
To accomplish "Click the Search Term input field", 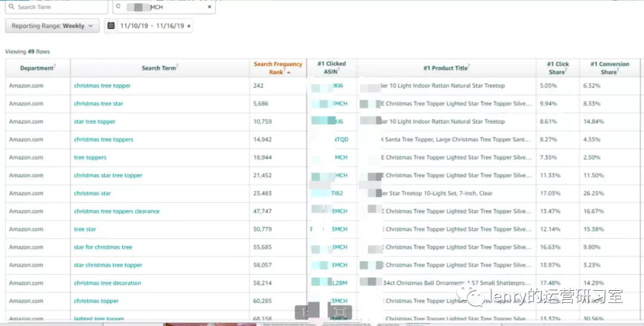I will click(57, 7).
